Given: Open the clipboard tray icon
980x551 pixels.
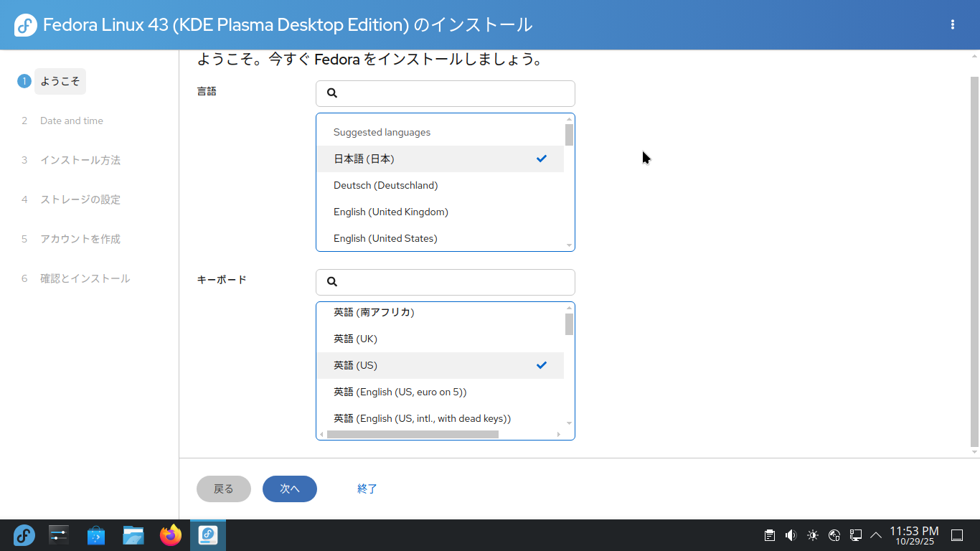Looking at the screenshot, I should coord(769,535).
